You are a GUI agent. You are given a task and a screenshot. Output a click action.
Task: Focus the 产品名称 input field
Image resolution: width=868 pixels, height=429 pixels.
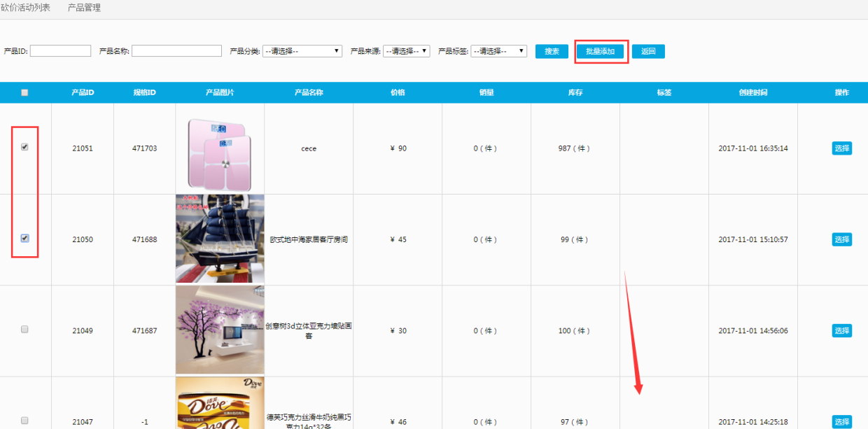(176, 51)
